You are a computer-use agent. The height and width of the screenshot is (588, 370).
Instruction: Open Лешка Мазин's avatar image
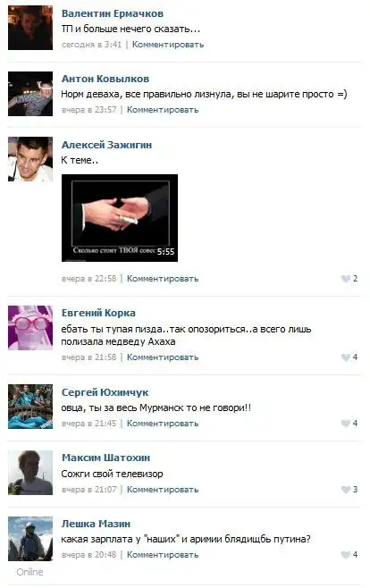click(x=30, y=539)
